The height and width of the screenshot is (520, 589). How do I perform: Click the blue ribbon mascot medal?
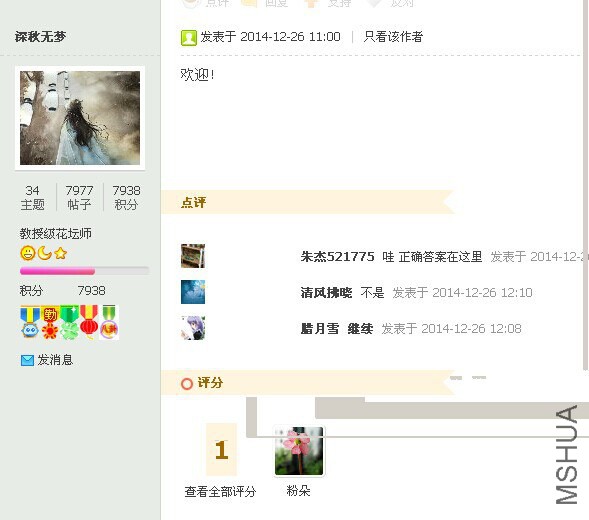(x=30, y=323)
